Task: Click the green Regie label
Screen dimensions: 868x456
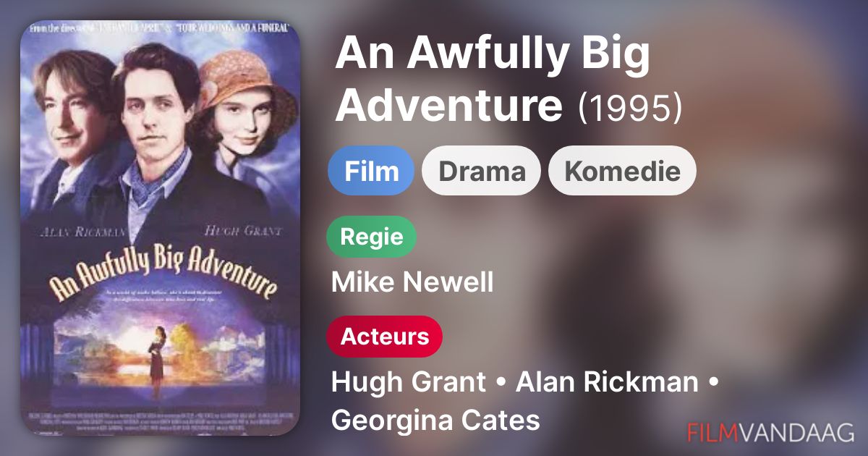Action: coord(372,237)
